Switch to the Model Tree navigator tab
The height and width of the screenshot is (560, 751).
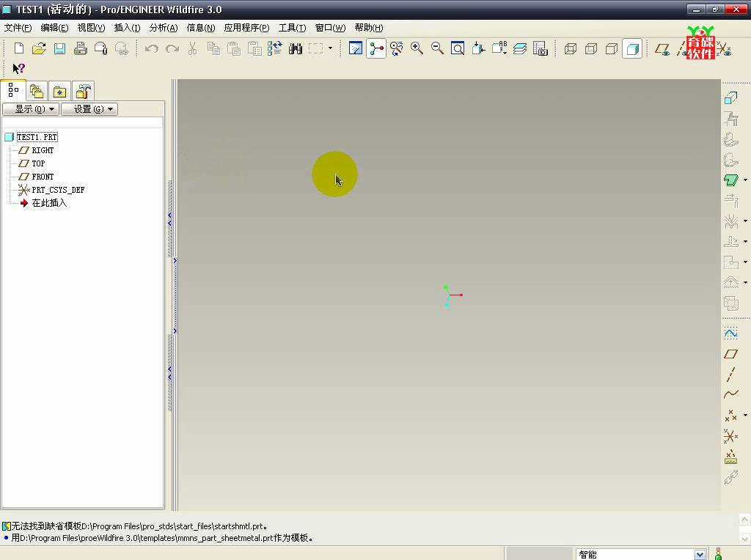pos(13,90)
